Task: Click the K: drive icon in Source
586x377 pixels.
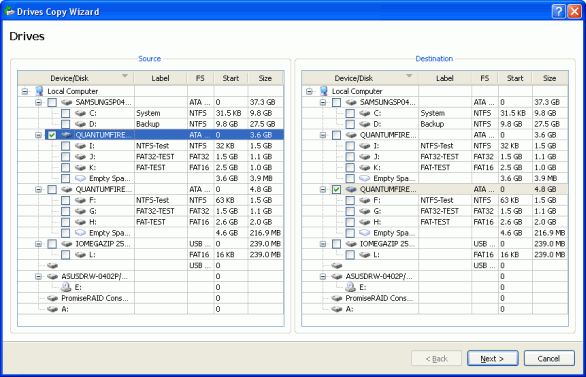Action: point(80,167)
